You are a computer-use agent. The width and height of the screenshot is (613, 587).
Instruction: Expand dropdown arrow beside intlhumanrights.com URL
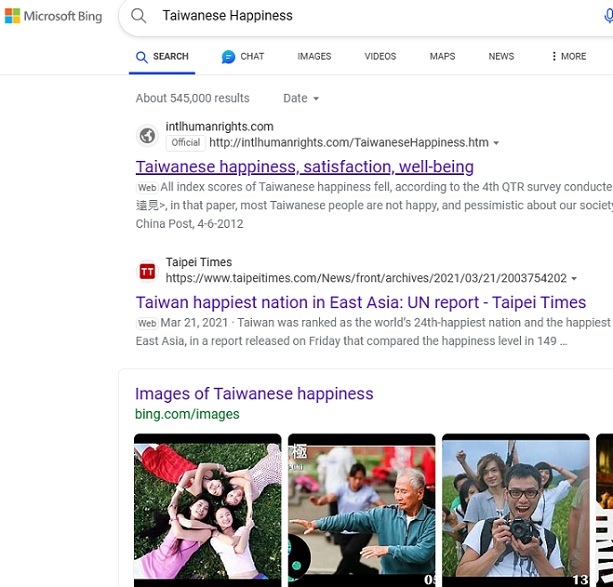[497, 143]
